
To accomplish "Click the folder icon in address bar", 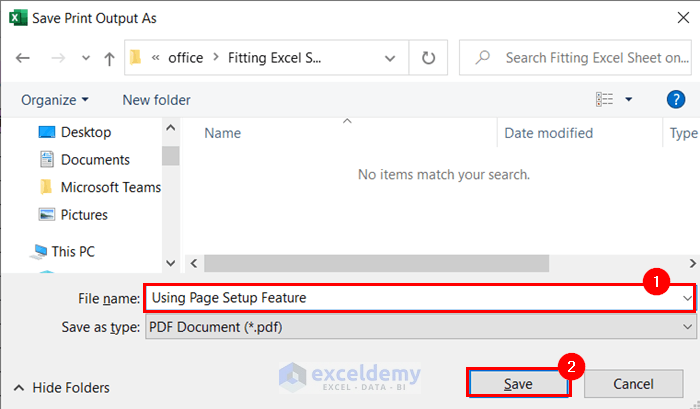I will [x=135, y=57].
